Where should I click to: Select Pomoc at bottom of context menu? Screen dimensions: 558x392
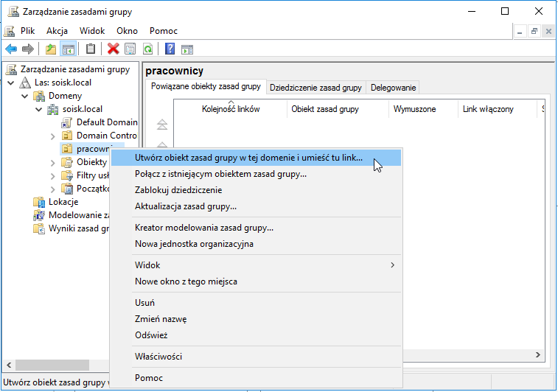256,378
